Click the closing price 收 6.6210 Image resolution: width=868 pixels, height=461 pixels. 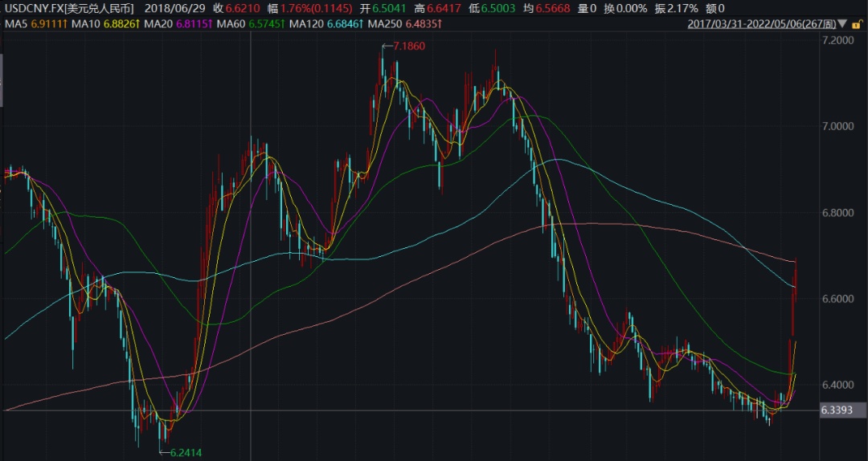point(237,8)
